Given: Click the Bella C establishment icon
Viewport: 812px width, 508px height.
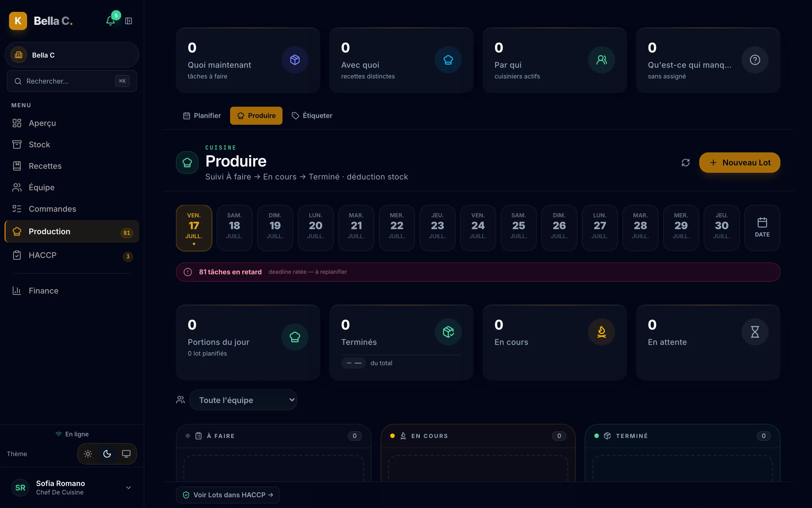Looking at the screenshot, I should 19,55.
